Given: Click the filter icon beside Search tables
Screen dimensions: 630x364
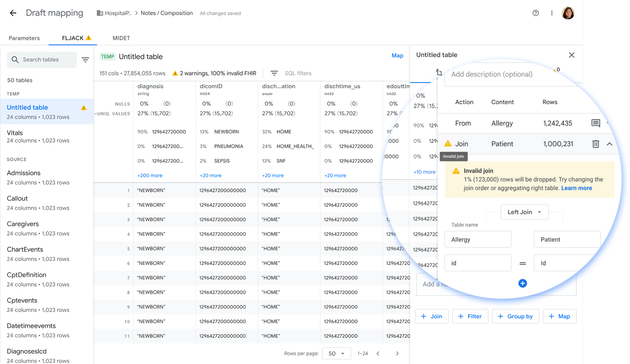Looking at the screenshot, I should (x=85, y=60).
